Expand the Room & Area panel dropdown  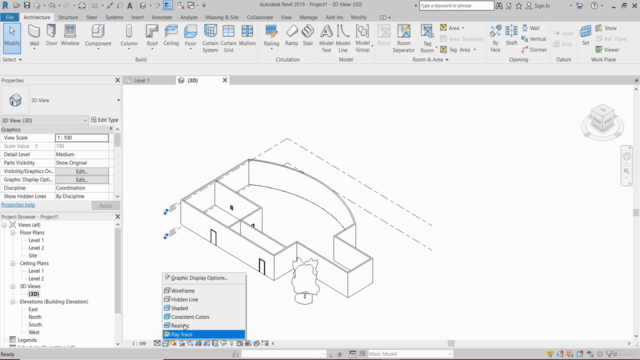(x=430, y=60)
